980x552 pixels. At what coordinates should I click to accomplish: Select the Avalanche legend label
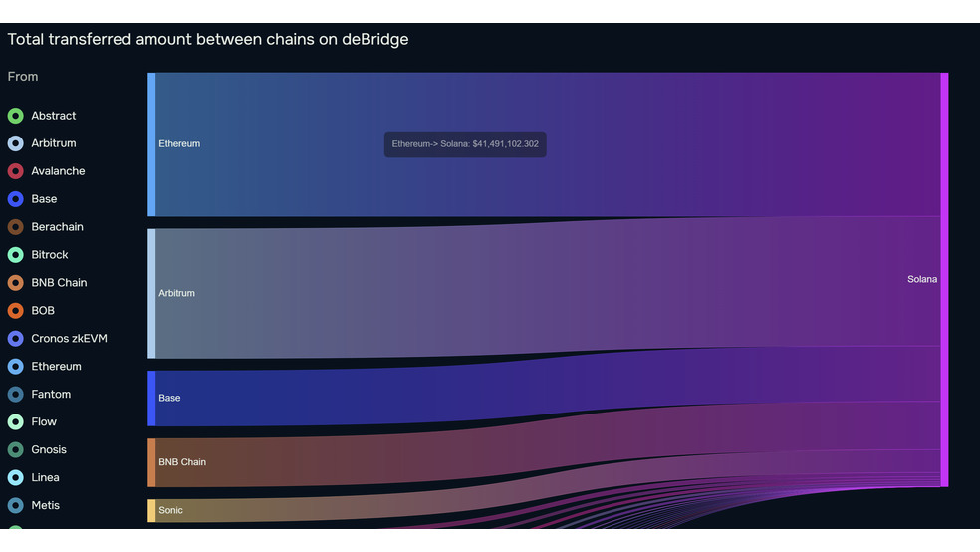tap(58, 171)
